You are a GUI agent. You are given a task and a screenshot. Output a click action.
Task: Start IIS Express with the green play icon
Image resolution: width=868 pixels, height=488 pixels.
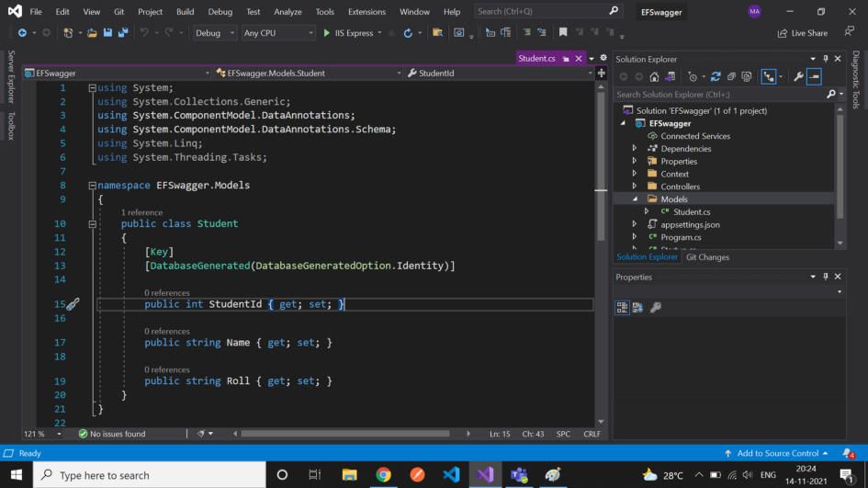click(327, 33)
